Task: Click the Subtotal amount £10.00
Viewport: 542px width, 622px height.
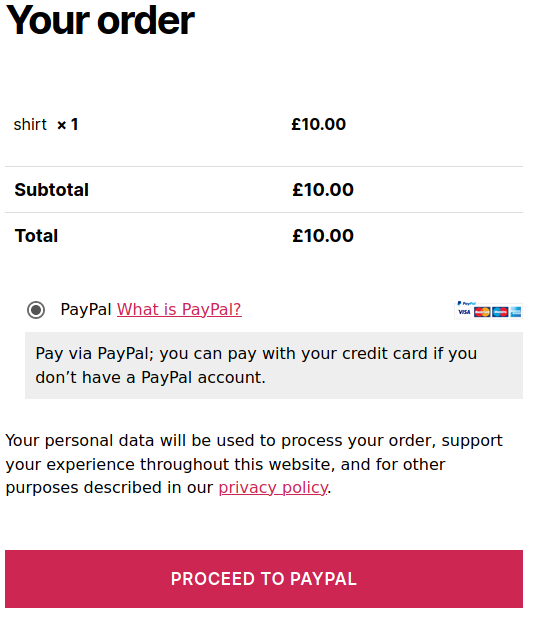Action: tap(323, 190)
